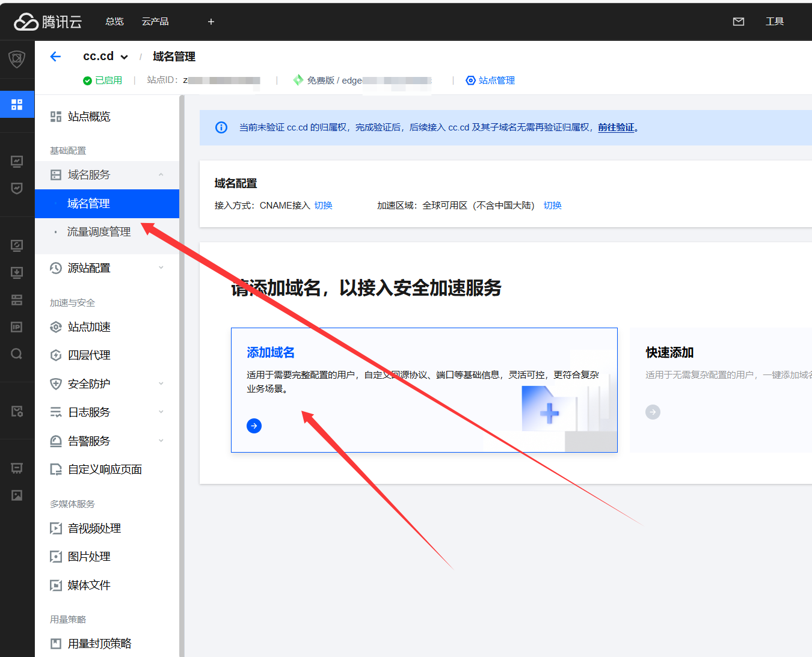Click 切换 next to CNAME接入
The height and width of the screenshot is (657, 812).
323,206
